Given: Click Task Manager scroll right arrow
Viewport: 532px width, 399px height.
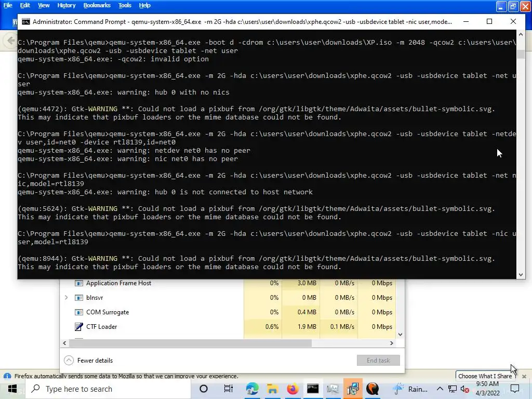Looking at the screenshot, I should click(x=392, y=343).
